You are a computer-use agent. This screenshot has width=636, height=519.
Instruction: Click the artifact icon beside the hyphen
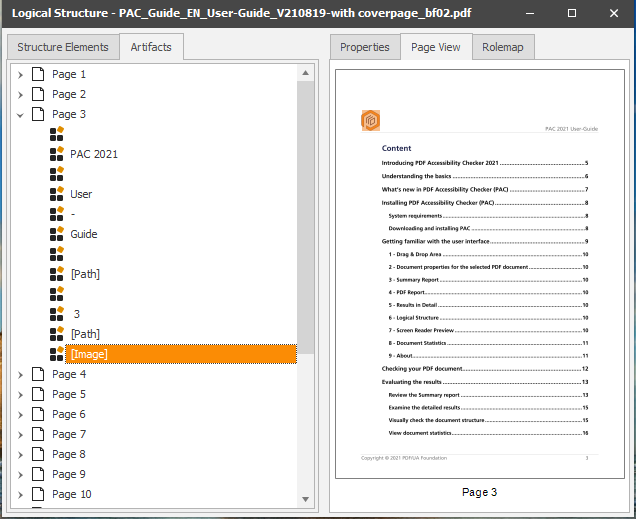[57, 214]
